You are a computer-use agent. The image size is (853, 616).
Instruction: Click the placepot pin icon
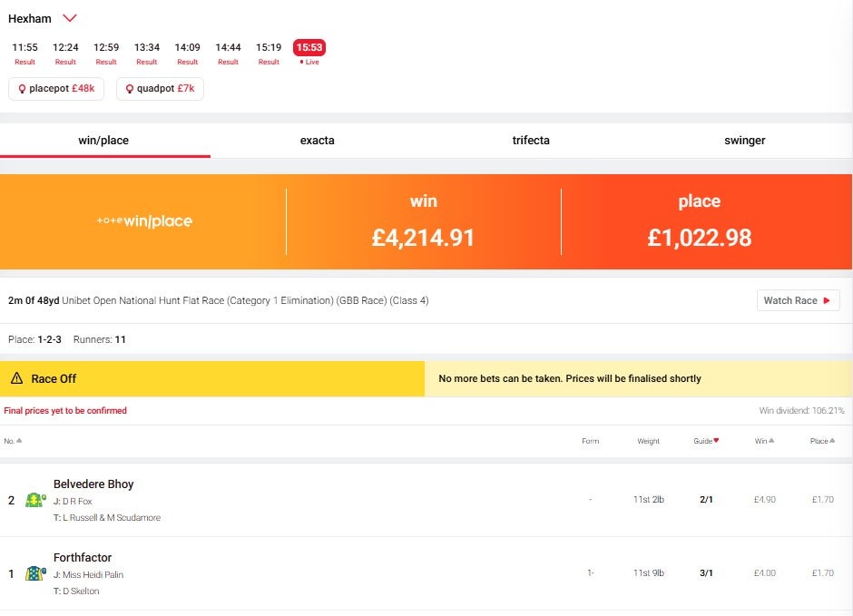point(20,89)
